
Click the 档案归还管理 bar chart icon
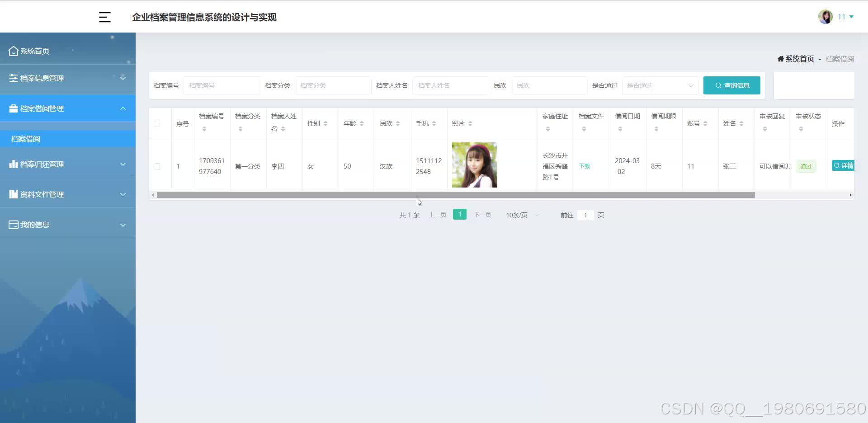click(x=14, y=164)
